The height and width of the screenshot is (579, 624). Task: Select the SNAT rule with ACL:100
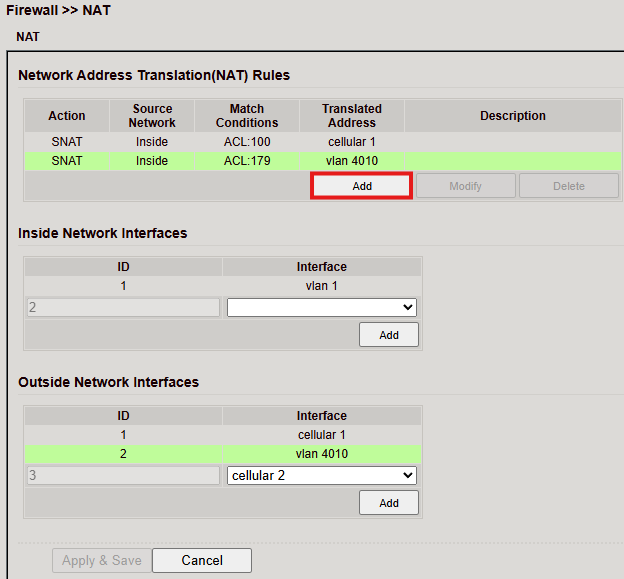pyautogui.click(x=246, y=142)
